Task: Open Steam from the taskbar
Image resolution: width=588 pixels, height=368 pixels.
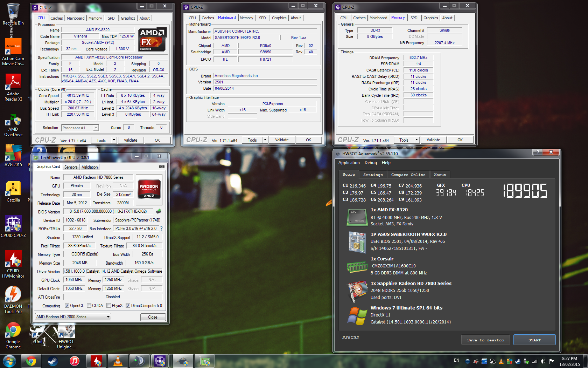Action: point(53,361)
